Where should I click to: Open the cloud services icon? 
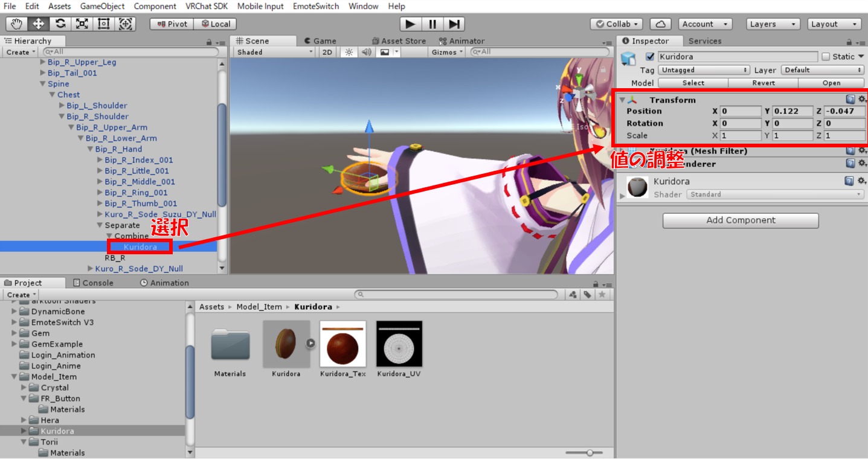point(660,24)
